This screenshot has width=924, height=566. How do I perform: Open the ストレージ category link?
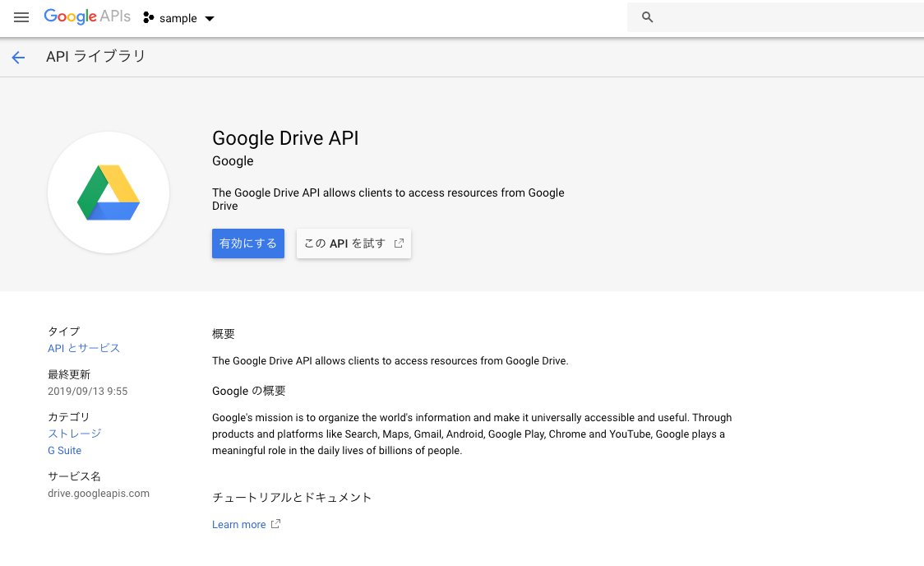click(x=75, y=434)
